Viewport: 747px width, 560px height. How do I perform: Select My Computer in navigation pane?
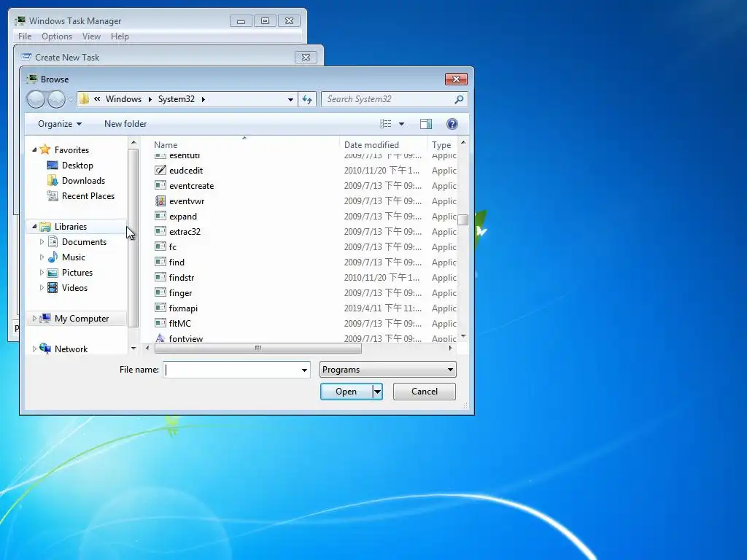tap(82, 319)
